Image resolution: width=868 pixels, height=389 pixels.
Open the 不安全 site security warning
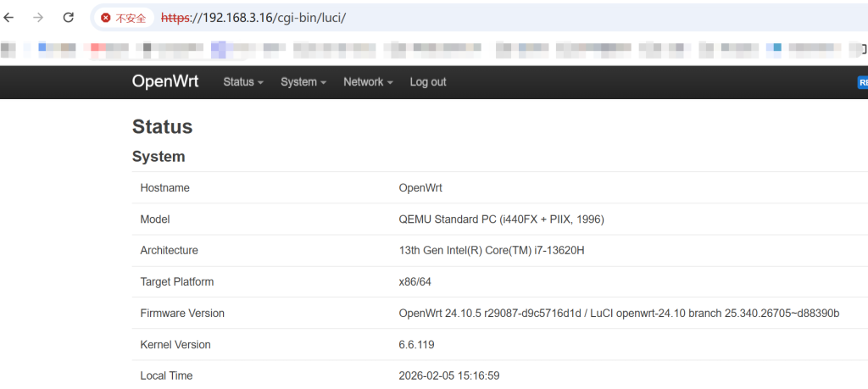tap(123, 18)
